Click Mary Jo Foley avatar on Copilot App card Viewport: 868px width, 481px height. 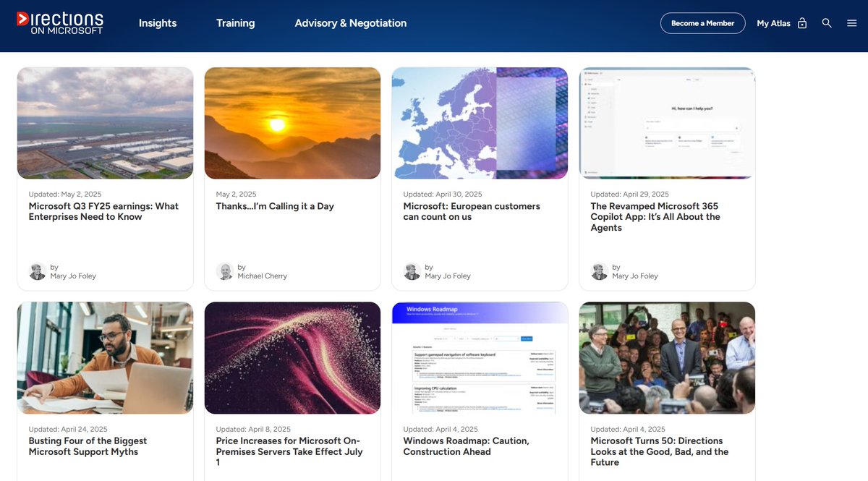tap(600, 271)
